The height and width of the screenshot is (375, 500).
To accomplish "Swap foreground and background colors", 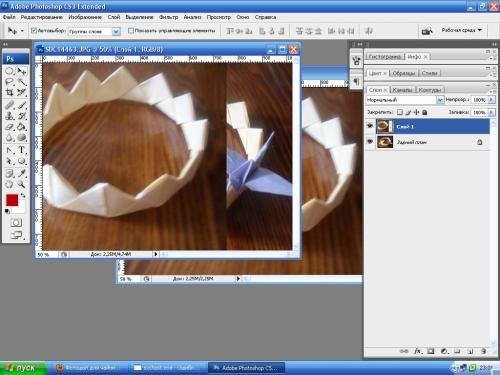I will point(23,195).
